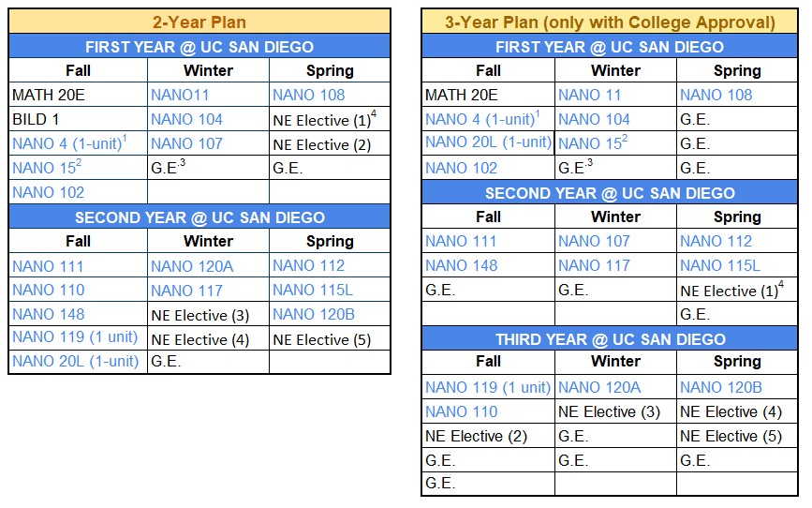Open NANO 119 (1 unit) in 2-Year Plan

tap(75, 336)
